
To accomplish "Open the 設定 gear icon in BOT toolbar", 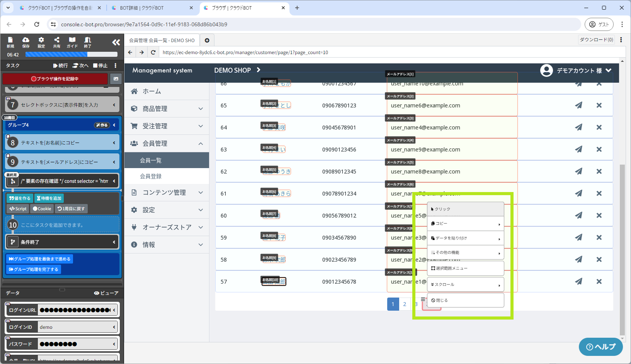I will click(41, 42).
